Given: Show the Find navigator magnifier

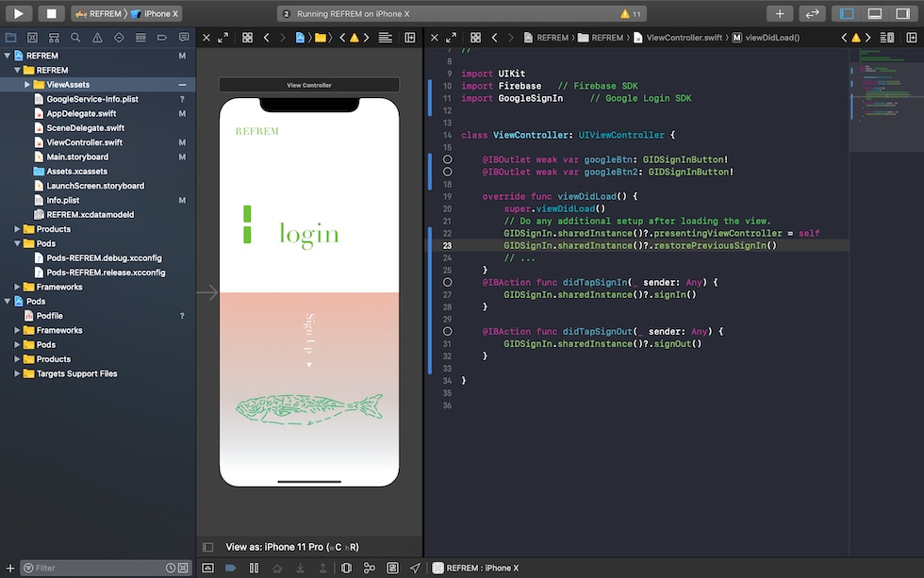Looking at the screenshot, I should (x=75, y=38).
